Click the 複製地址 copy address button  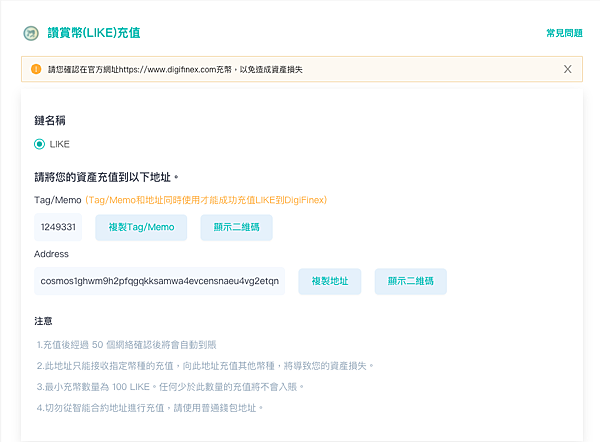coord(330,281)
